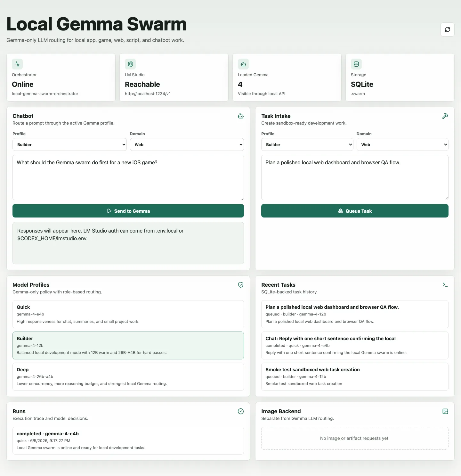Open the 'Chat: Reply with one short sentence' task
Image resolution: width=461 pixels, height=476 pixels.
tap(355, 345)
